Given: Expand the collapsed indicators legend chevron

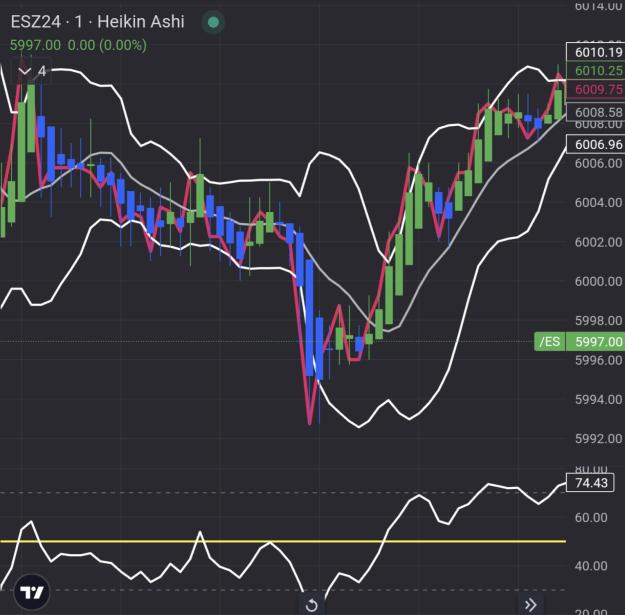Looking at the screenshot, I should click(x=25, y=71).
